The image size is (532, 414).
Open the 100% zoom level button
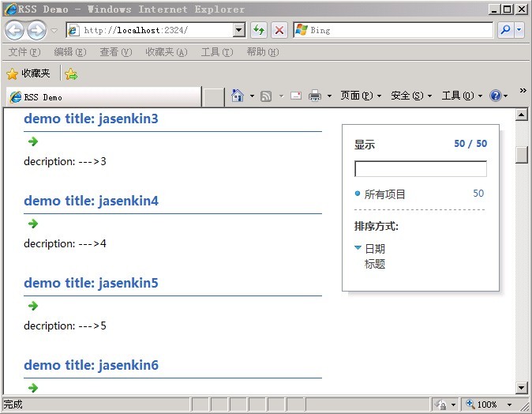(x=482, y=405)
